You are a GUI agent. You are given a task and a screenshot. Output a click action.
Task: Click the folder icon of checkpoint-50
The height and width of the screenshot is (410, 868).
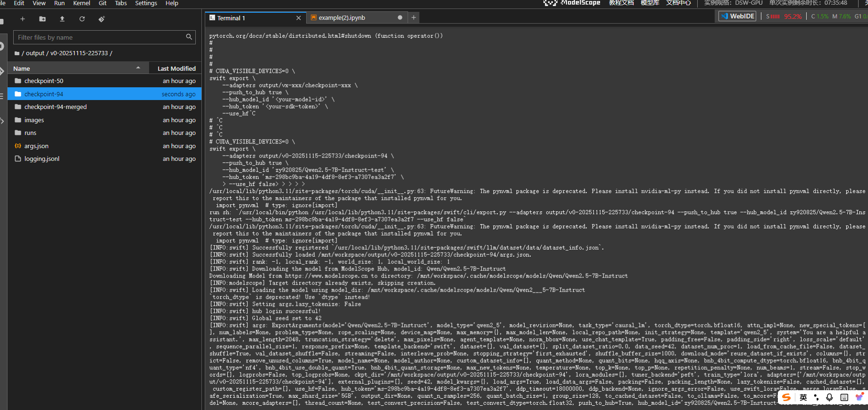(x=18, y=81)
